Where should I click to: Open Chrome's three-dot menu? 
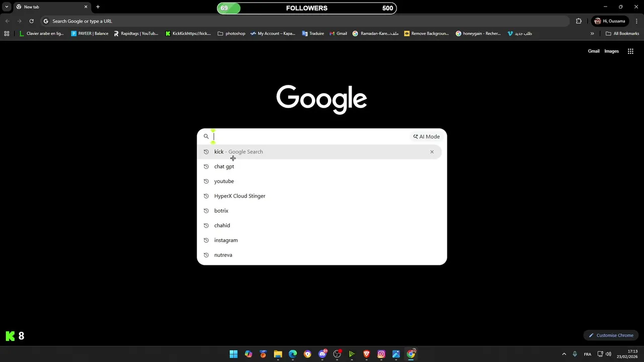coord(636,21)
